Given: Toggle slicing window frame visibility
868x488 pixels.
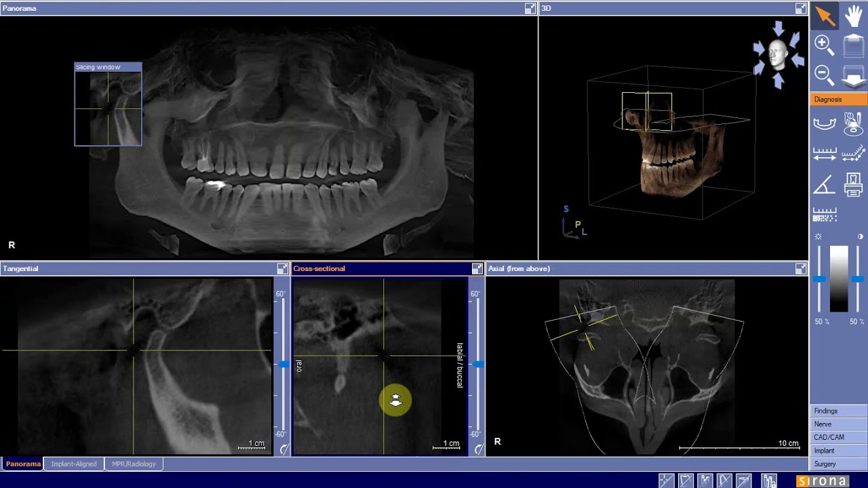Looking at the screenshot, I should point(686,481).
